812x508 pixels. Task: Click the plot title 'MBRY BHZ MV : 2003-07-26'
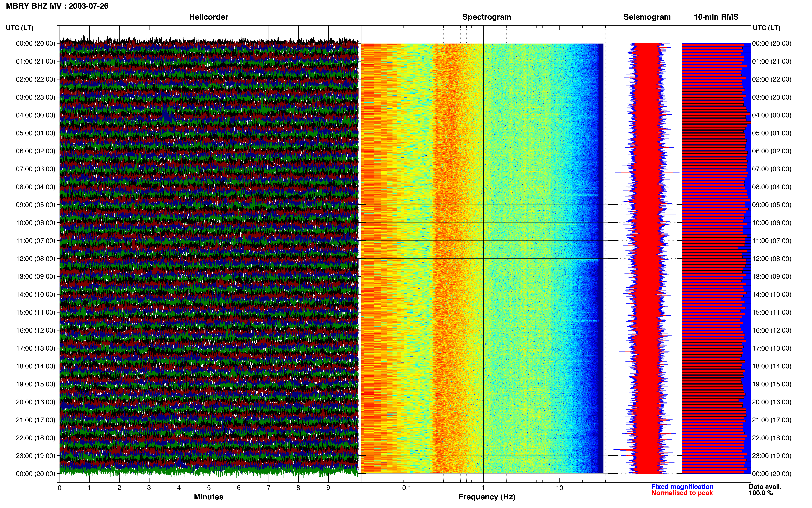coord(57,6)
